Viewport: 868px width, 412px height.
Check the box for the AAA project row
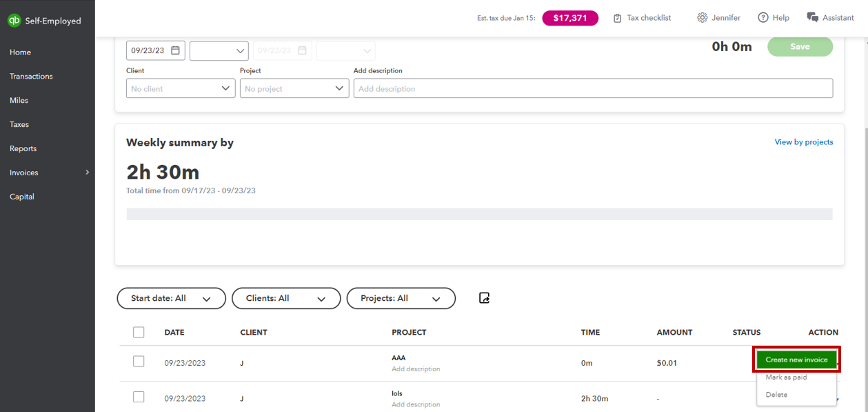(x=139, y=362)
